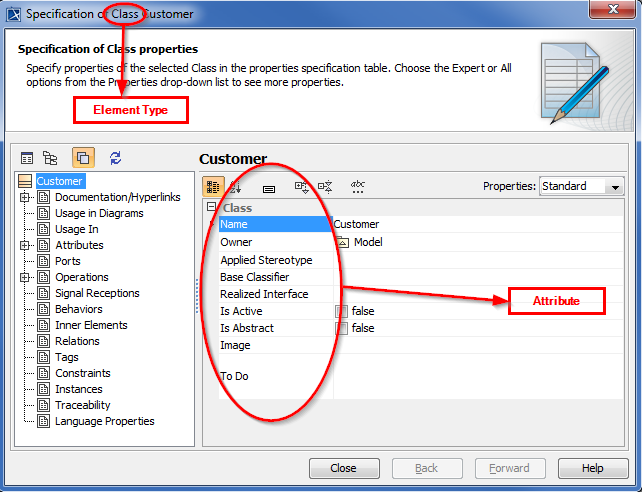This screenshot has width=642, height=492.
Task: Select Behaviors tree item
Action: [79, 309]
